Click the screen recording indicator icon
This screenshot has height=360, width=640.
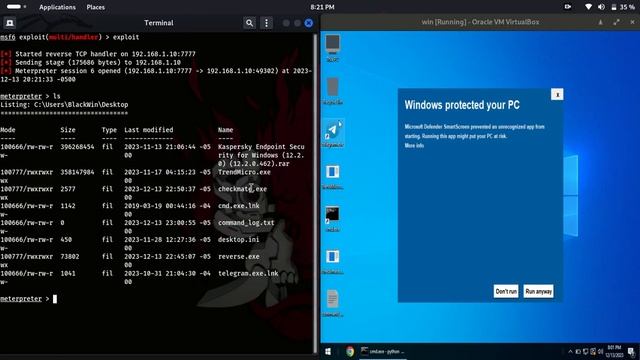[568, 7]
